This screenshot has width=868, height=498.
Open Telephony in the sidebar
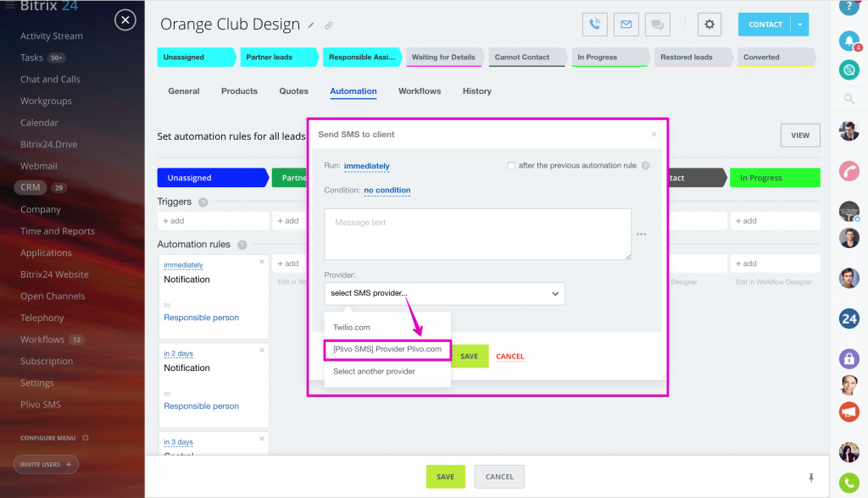[42, 318]
